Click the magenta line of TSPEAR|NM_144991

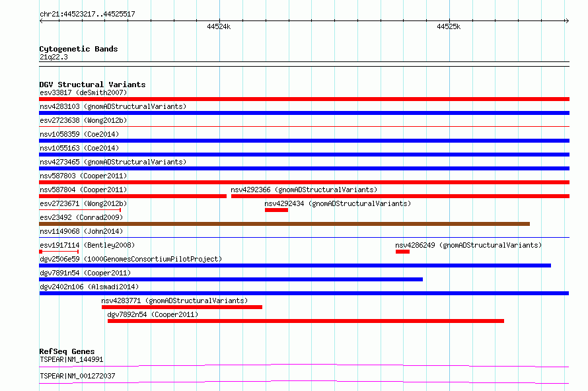point(304,365)
